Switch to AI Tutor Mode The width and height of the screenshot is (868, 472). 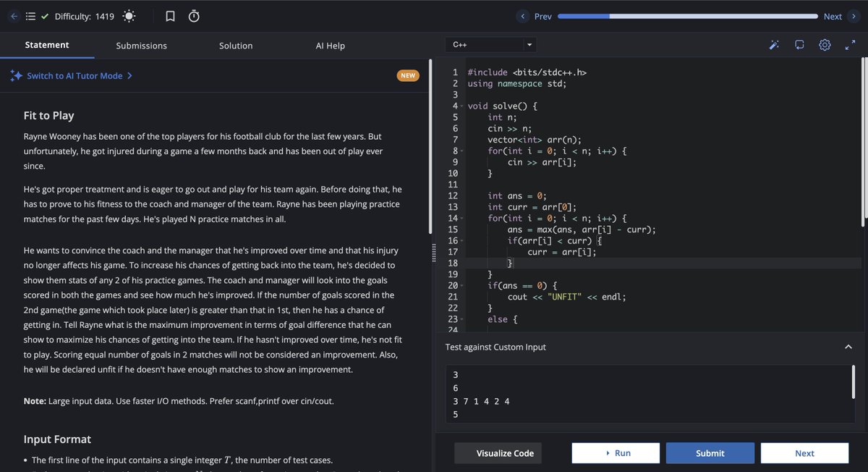click(71, 75)
